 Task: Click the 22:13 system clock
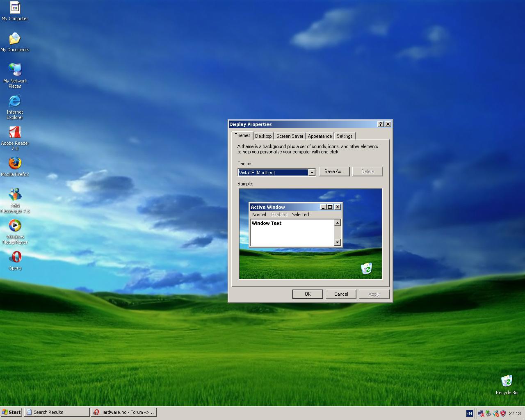[515, 413]
